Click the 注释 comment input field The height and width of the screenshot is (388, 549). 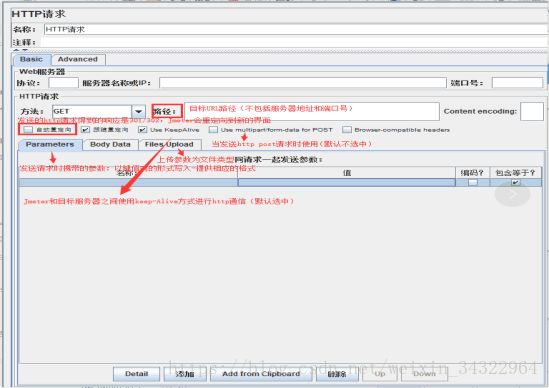click(294, 42)
